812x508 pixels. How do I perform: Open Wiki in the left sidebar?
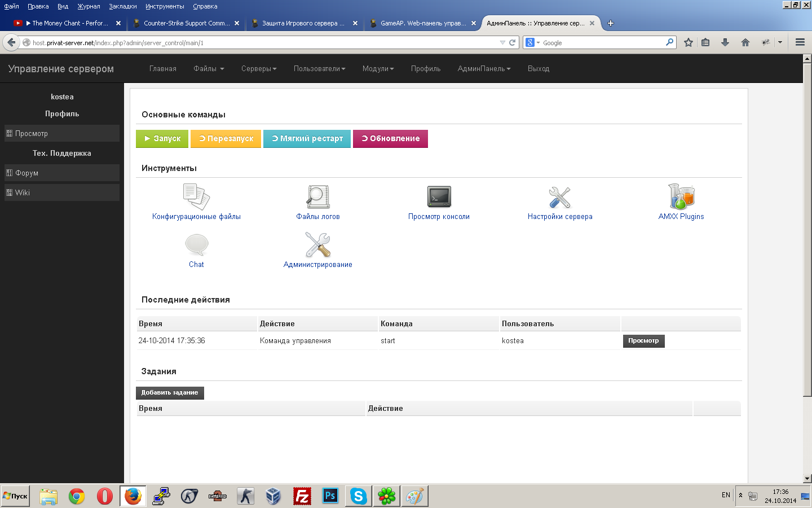pyautogui.click(x=62, y=192)
